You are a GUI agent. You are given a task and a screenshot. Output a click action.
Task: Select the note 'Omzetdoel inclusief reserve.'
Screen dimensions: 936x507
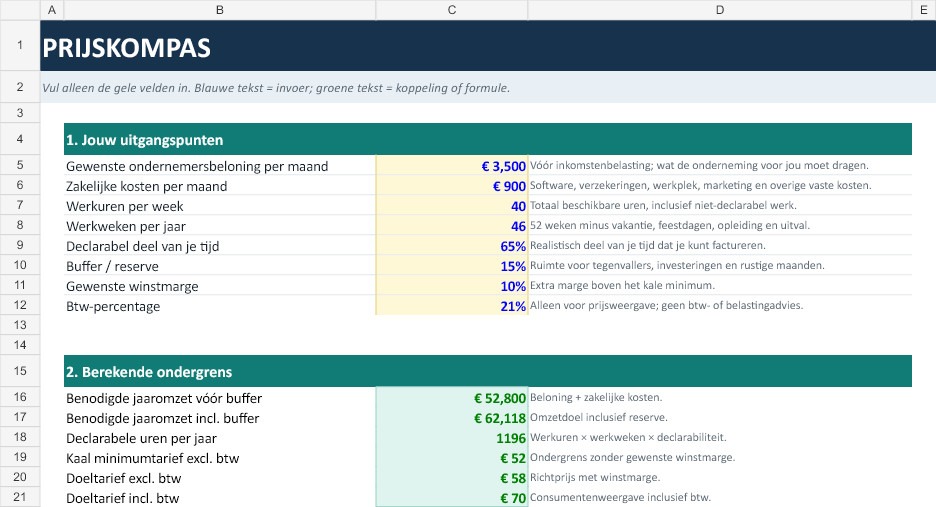click(599, 417)
